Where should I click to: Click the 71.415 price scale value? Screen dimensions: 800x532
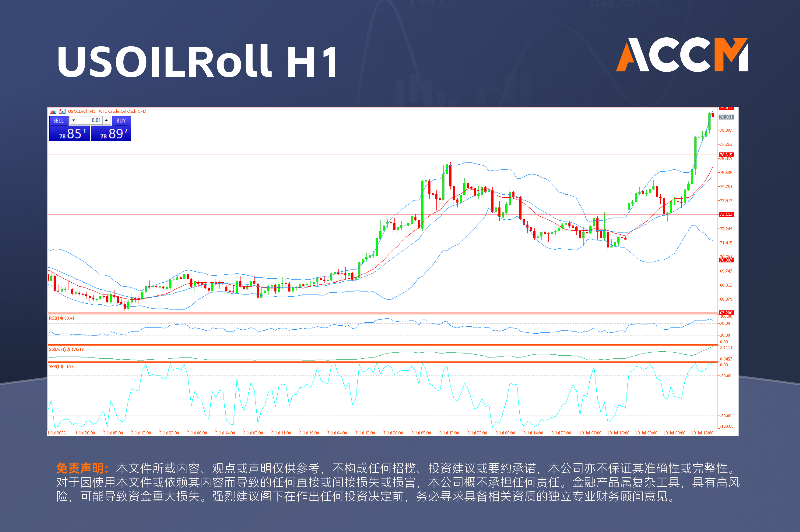click(x=726, y=243)
